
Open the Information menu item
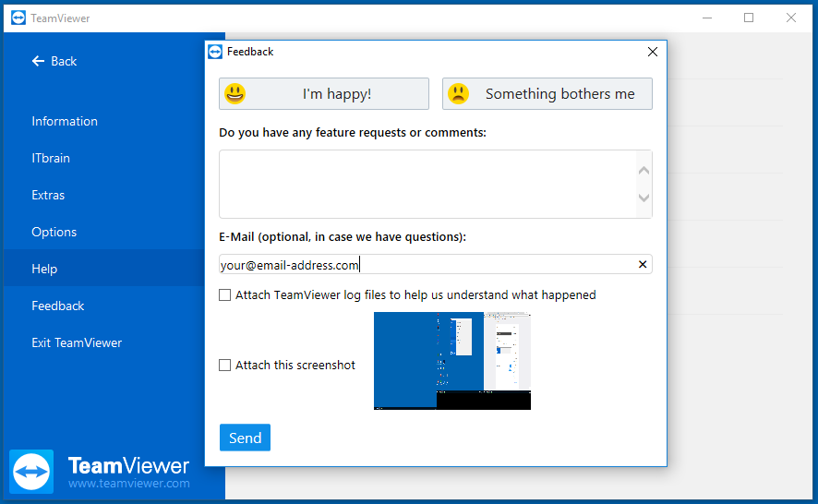coord(65,121)
